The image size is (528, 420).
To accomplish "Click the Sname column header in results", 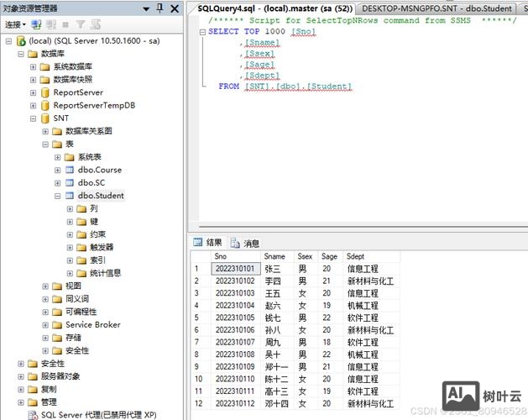I will pyautogui.click(x=274, y=256).
